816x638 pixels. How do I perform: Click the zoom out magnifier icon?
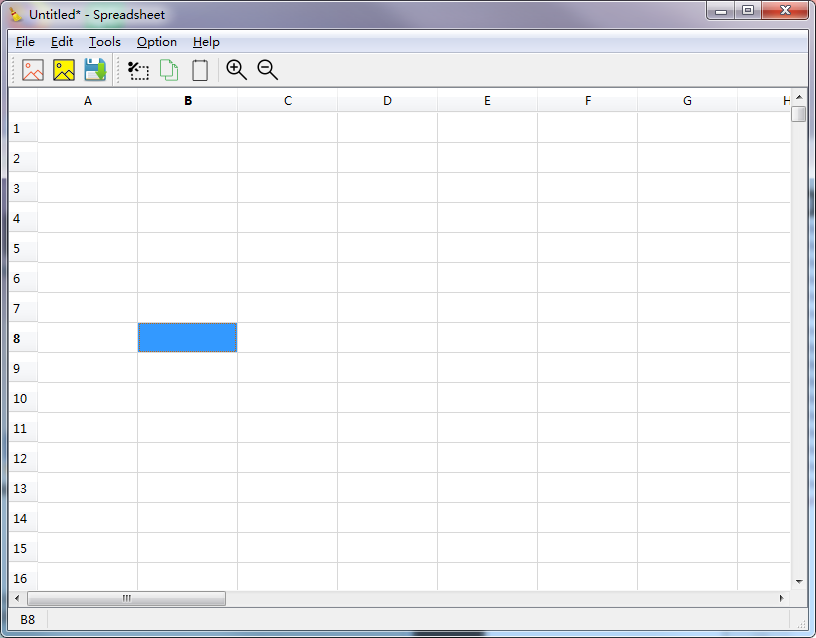coord(267,70)
